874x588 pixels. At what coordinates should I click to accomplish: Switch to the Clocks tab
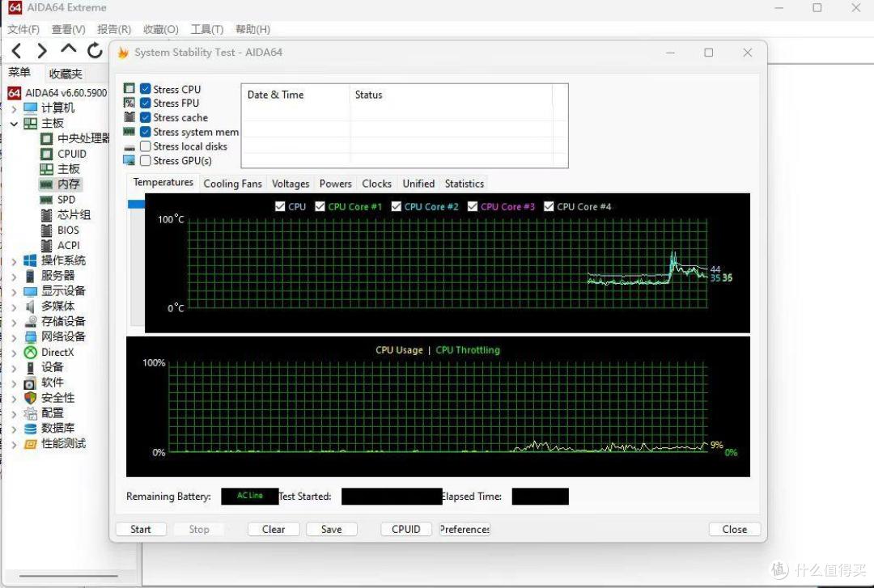377,184
